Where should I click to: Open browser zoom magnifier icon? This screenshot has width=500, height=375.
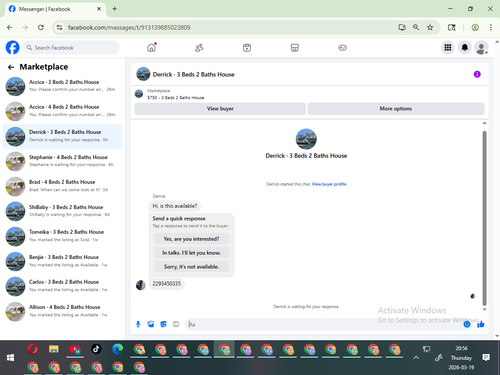(x=416, y=27)
